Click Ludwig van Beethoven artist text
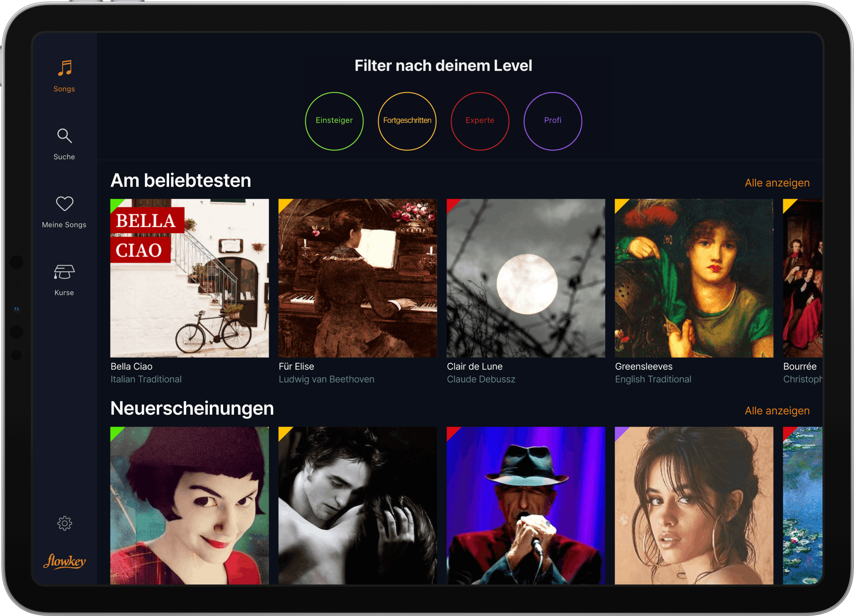854x616 pixels. pos(327,379)
